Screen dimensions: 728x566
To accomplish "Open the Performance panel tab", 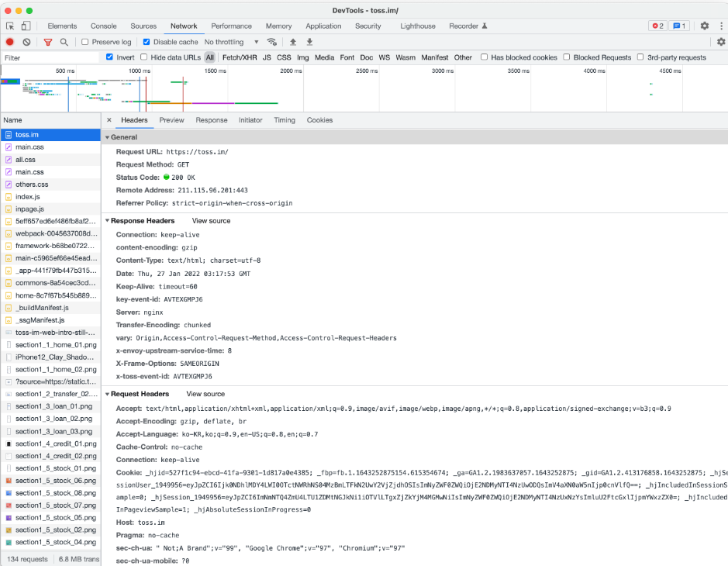I will (x=231, y=26).
